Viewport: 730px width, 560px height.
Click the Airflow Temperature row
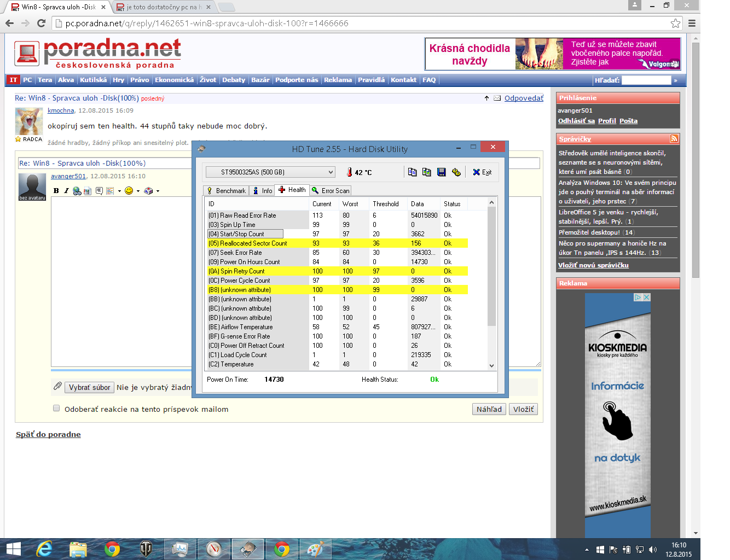click(x=337, y=327)
